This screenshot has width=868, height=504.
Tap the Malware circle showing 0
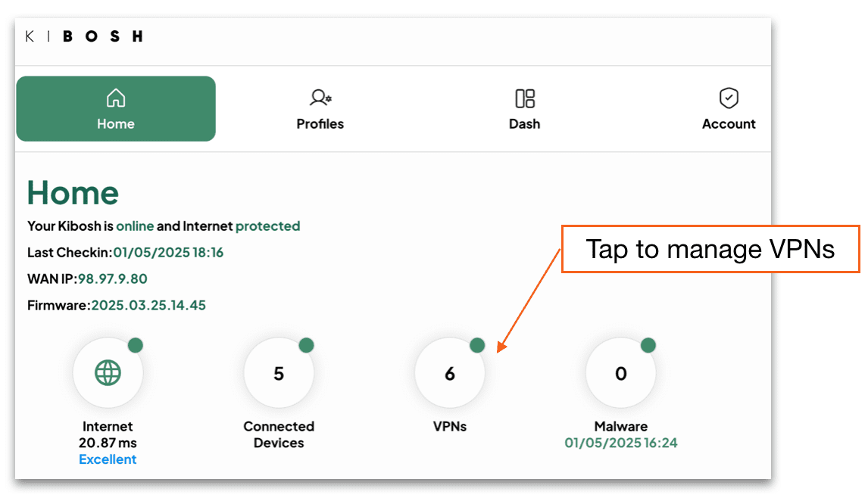(x=620, y=373)
